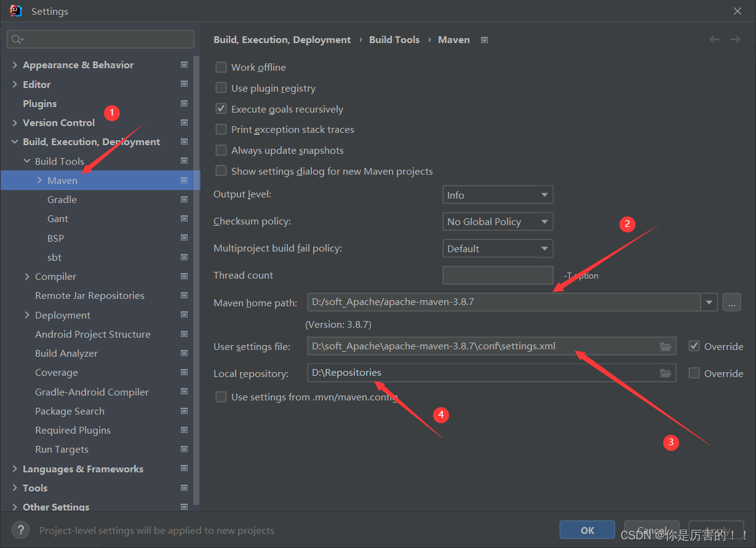Expand the Editor section
The width and height of the screenshot is (756, 548).
pyautogui.click(x=15, y=84)
